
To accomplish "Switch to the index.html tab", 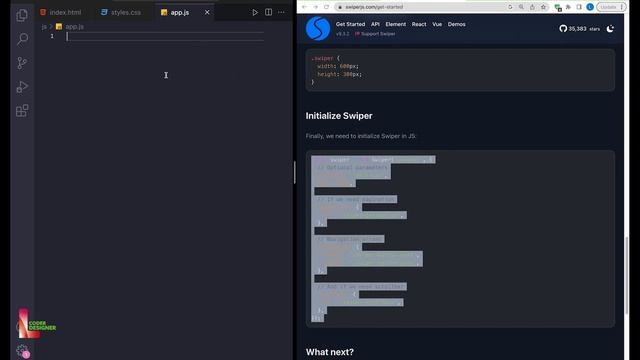I will point(61,13).
